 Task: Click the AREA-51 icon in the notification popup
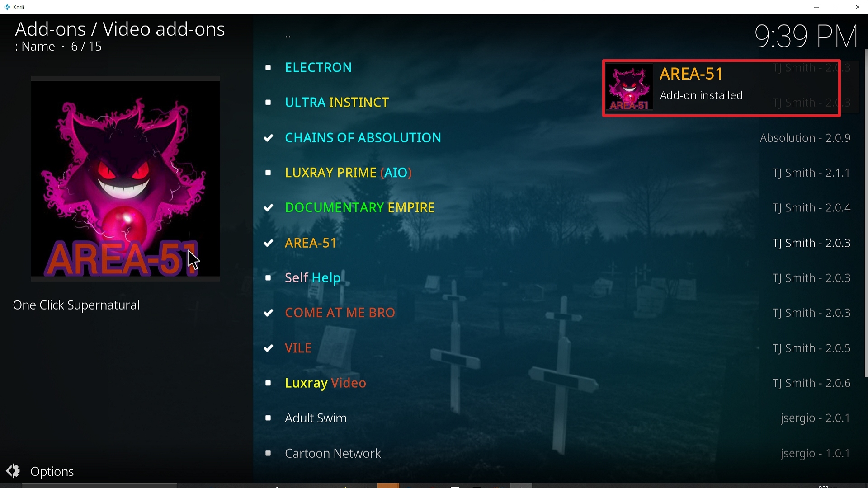(629, 88)
